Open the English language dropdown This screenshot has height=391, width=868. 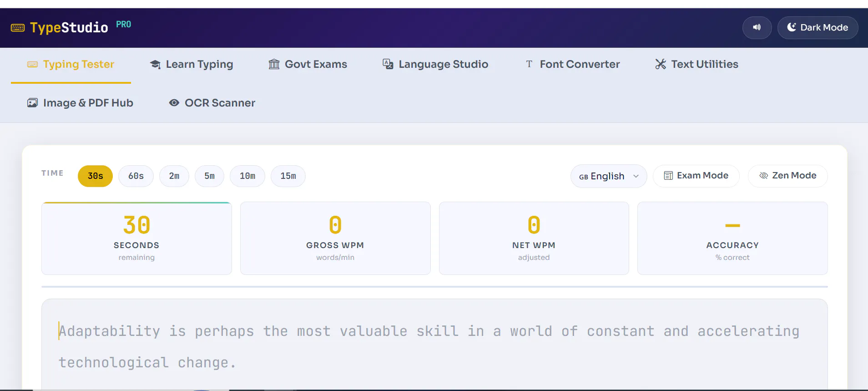click(x=609, y=176)
